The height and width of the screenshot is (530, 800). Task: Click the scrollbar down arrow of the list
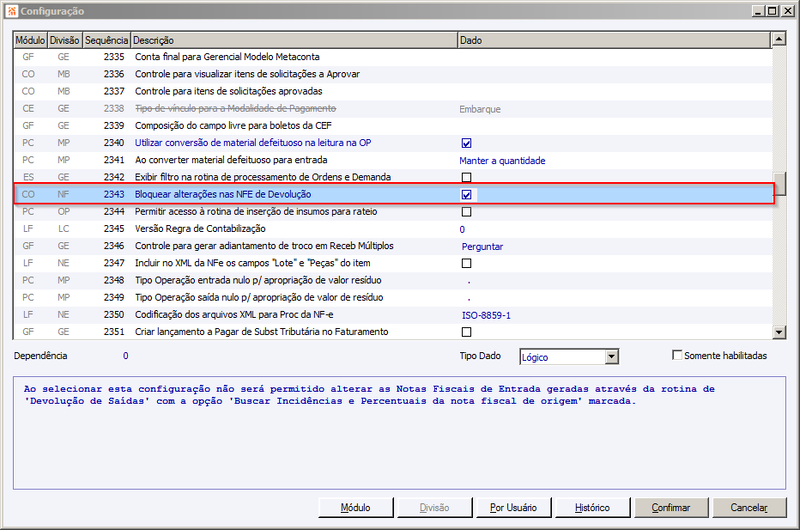[x=779, y=333]
